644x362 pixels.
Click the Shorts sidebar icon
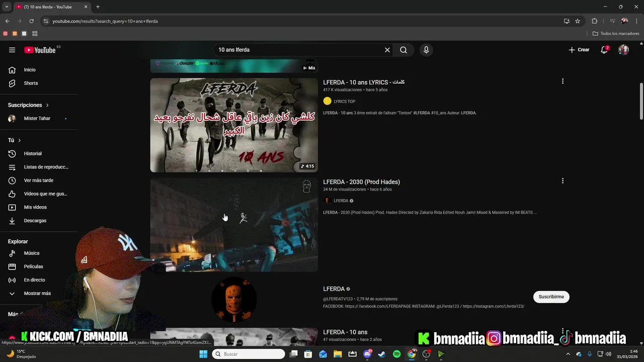(x=12, y=83)
